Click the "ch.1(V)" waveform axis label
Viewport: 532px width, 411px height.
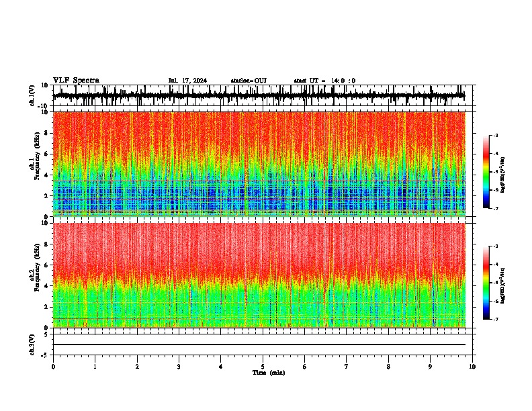point(32,95)
